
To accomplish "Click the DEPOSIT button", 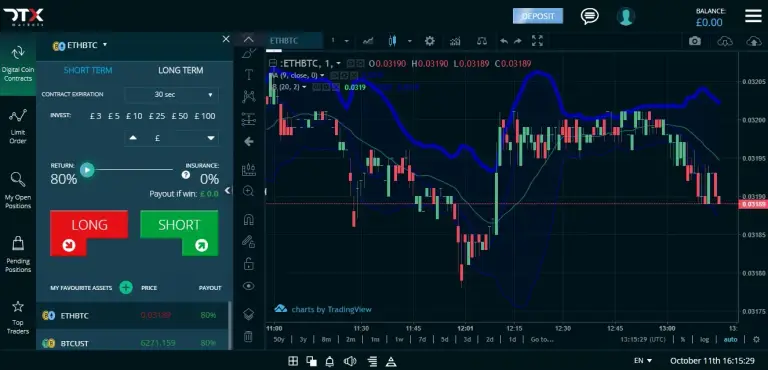I will coord(538,16).
